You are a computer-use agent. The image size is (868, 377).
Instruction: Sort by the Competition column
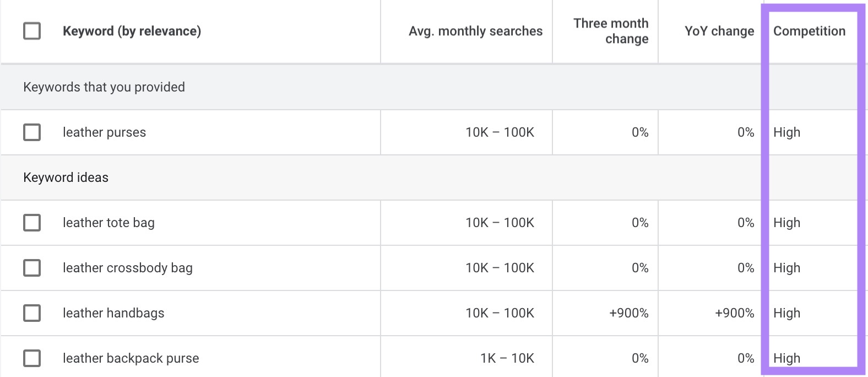pyautogui.click(x=809, y=31)
